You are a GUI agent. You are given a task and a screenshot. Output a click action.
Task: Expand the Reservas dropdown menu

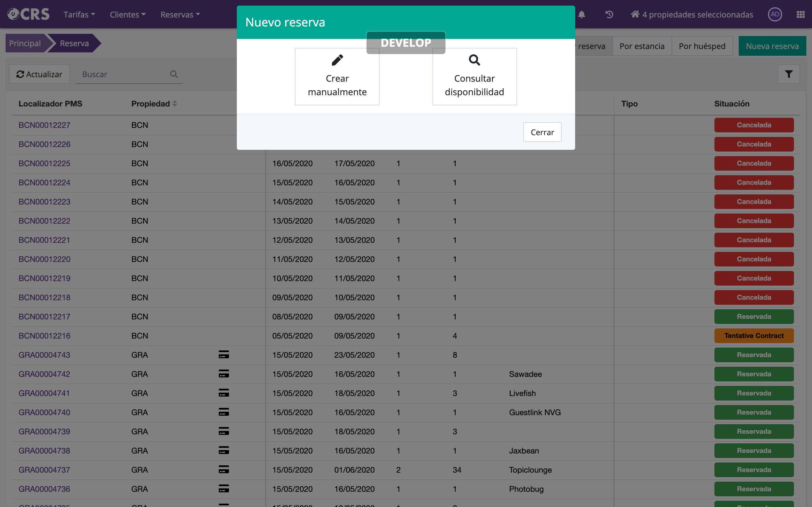pos(180,14)
